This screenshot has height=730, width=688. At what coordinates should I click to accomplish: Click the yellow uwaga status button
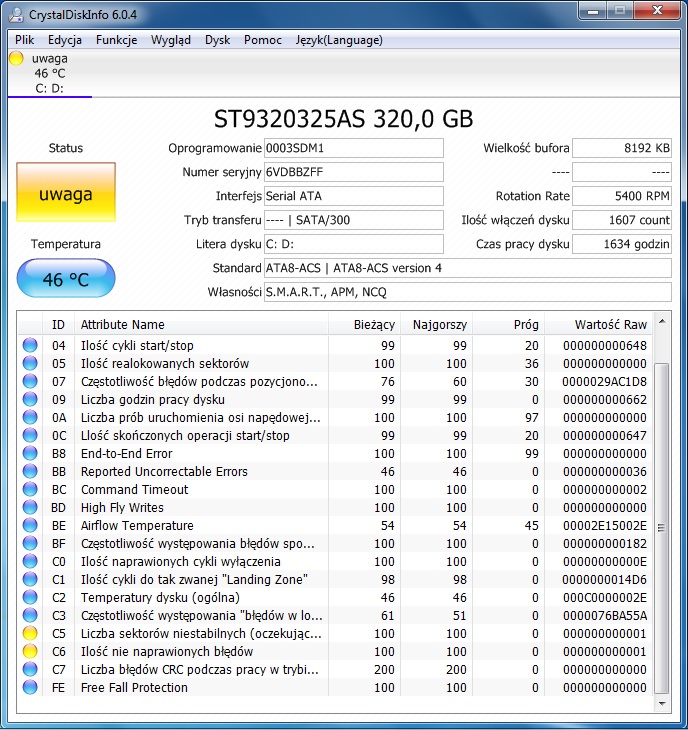(x=66, y=192)
